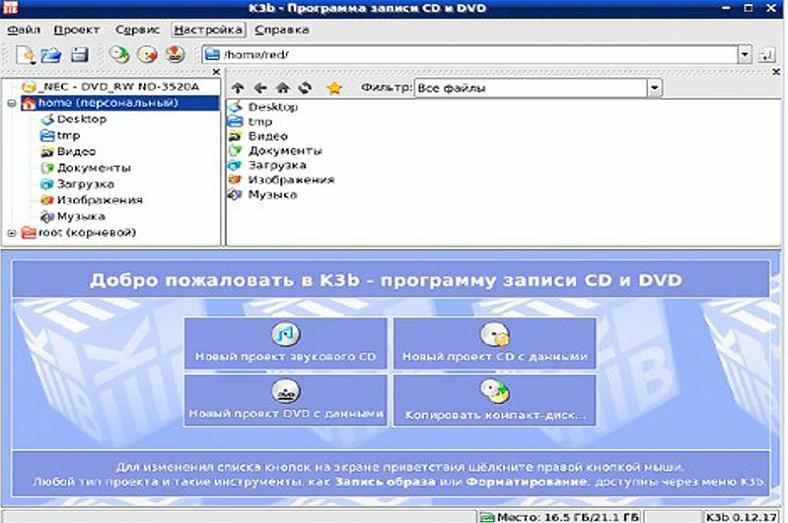Select Desktop folder in the file list
Screen dimensions: 788x523
[273, 107]
